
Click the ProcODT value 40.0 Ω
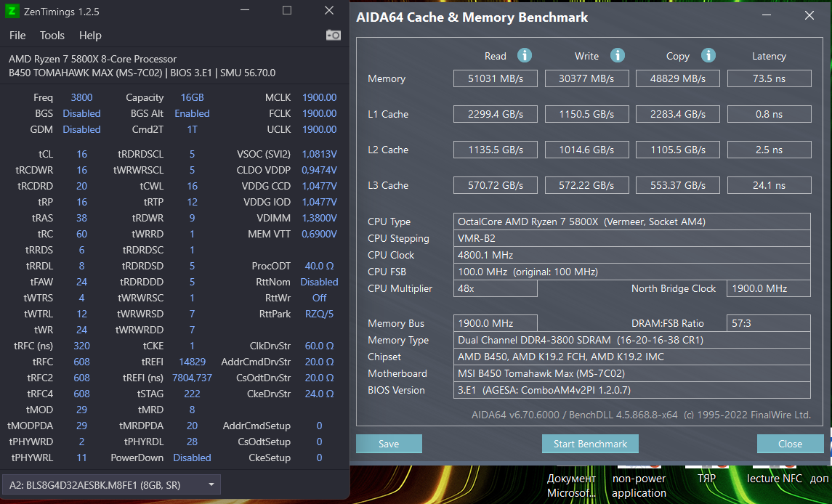(x=320, y=266)
